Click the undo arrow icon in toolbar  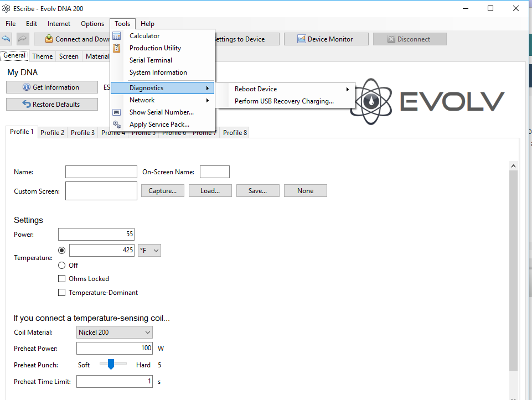7,39
